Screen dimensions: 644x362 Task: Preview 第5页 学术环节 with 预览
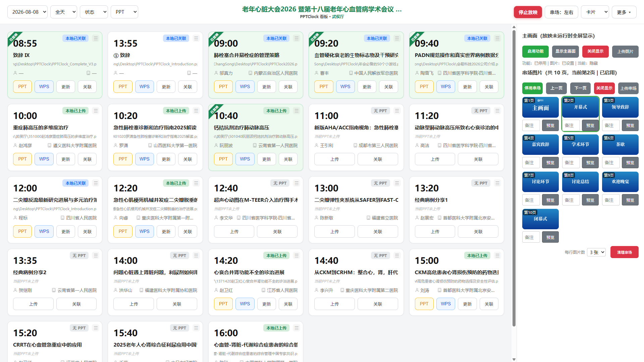coord(590,163)
